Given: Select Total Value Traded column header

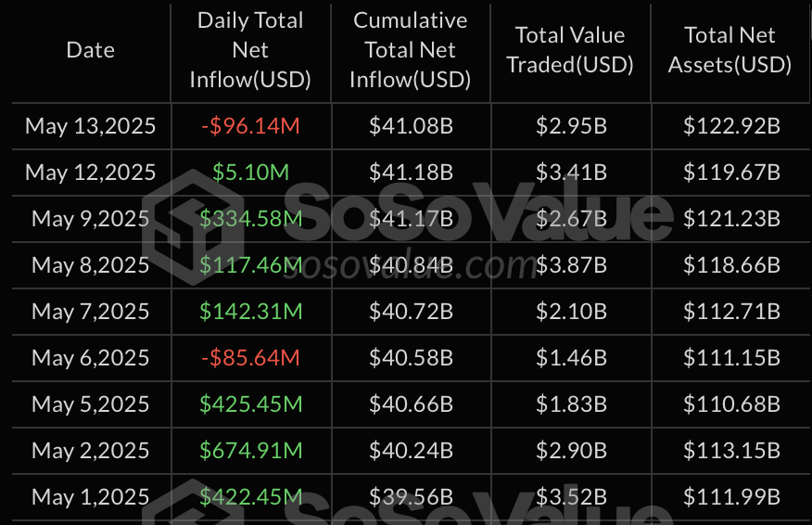Looking at the screenshot, I should coord(570,50).
